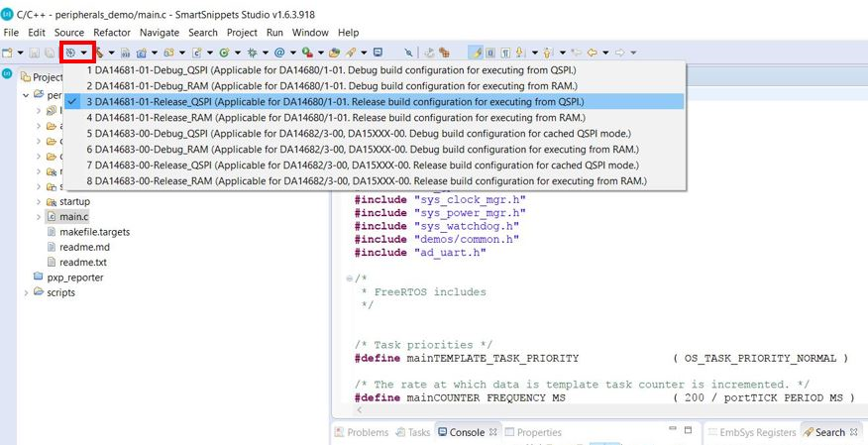Click the Open Console monitor icon
The image size is (868, 445).
379,53
